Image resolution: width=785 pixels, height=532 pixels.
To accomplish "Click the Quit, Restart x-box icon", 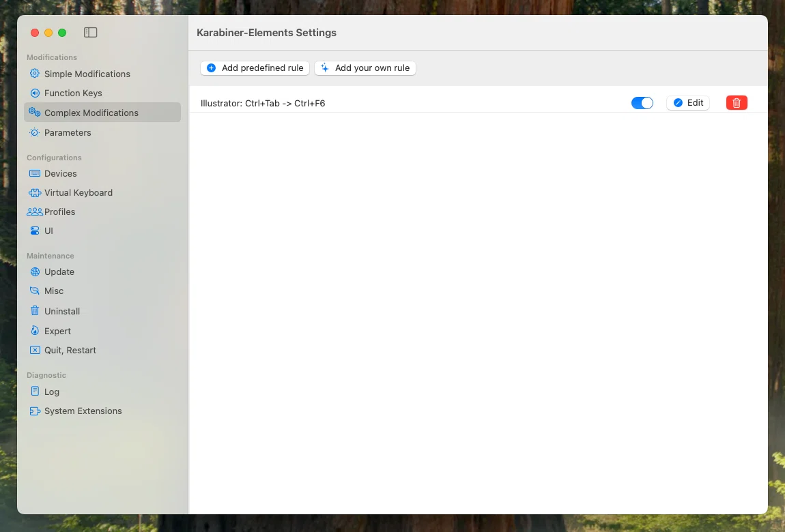I will point(35,350).
